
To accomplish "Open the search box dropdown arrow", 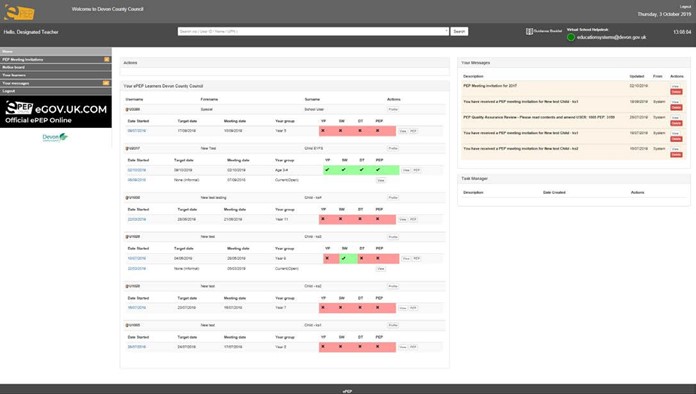I will click(x=446, y=31).
